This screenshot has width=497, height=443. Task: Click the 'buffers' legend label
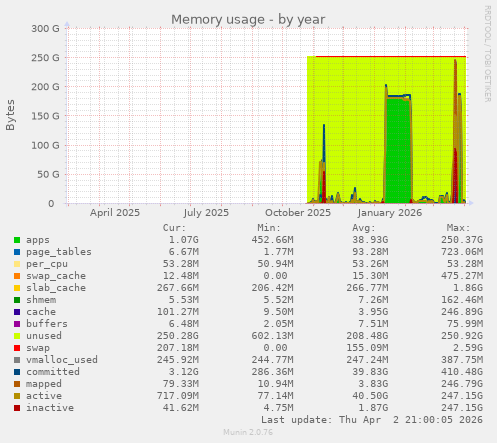click(47, 324)
